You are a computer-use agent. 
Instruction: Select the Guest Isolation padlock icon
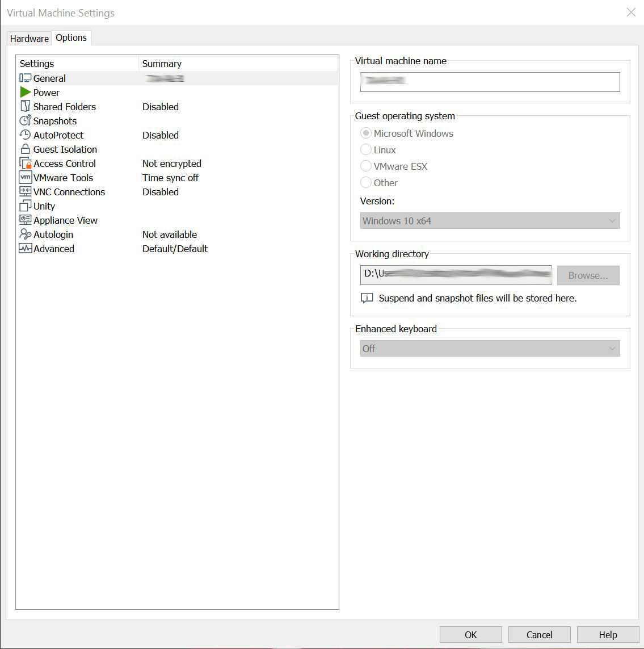tap(25, 149)
